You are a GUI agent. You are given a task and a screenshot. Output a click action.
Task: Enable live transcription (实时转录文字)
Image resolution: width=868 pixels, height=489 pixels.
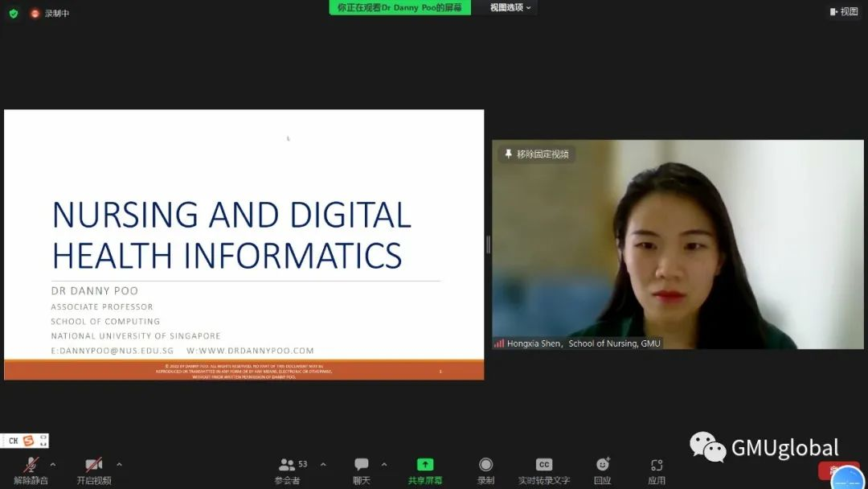point(544,471)
